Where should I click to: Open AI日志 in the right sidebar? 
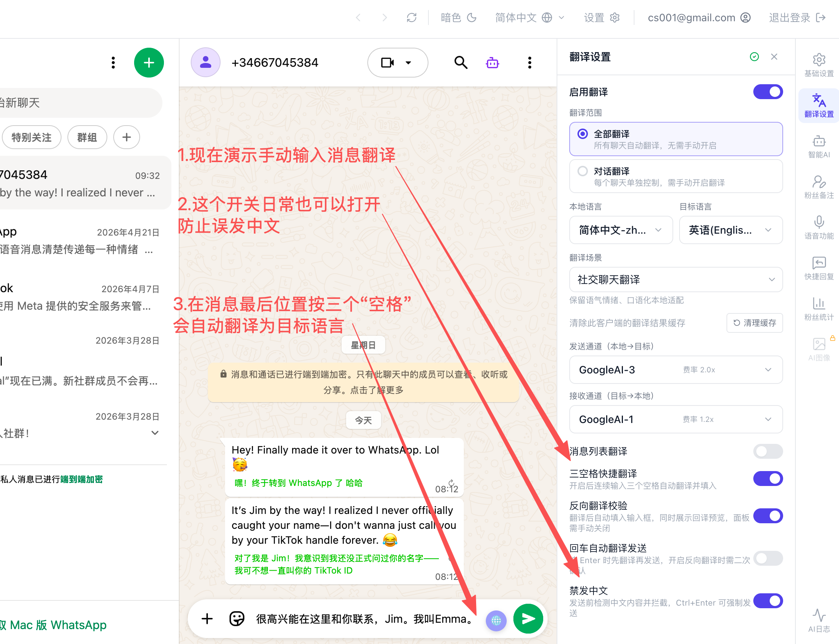(x=819, y=620)
